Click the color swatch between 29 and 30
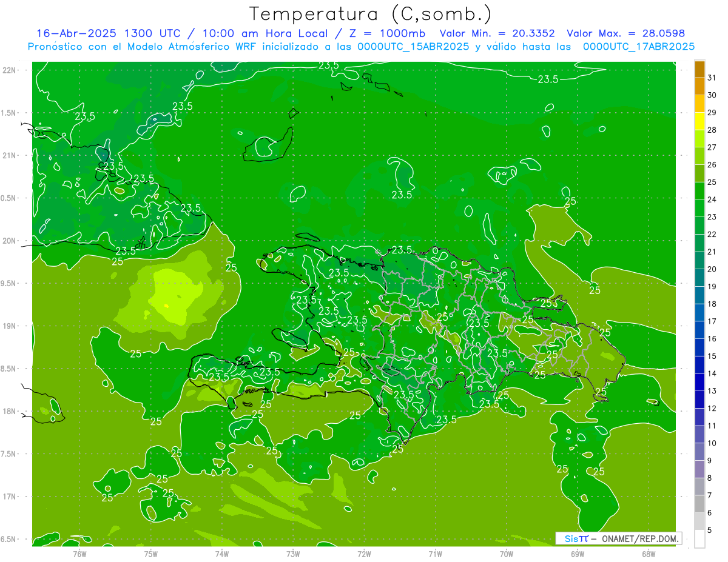The width and height of the screenshot is (728, 562). pyautogui.click(x=700, y=104)
